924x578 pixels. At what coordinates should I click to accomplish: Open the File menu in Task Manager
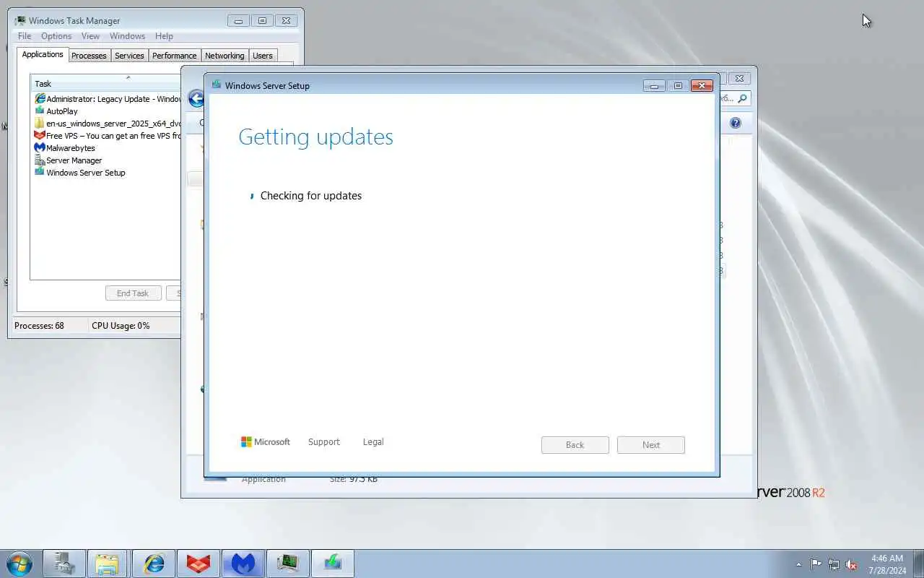[x=25, y=36]
